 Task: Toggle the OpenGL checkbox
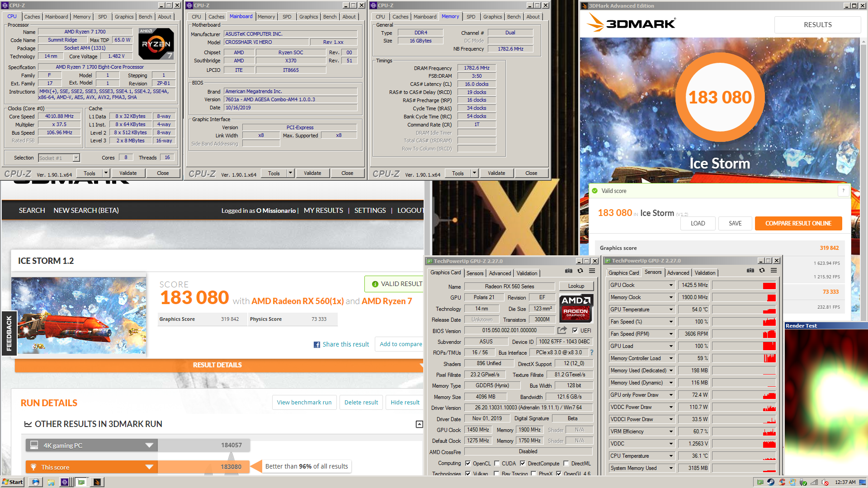point(559,474)
